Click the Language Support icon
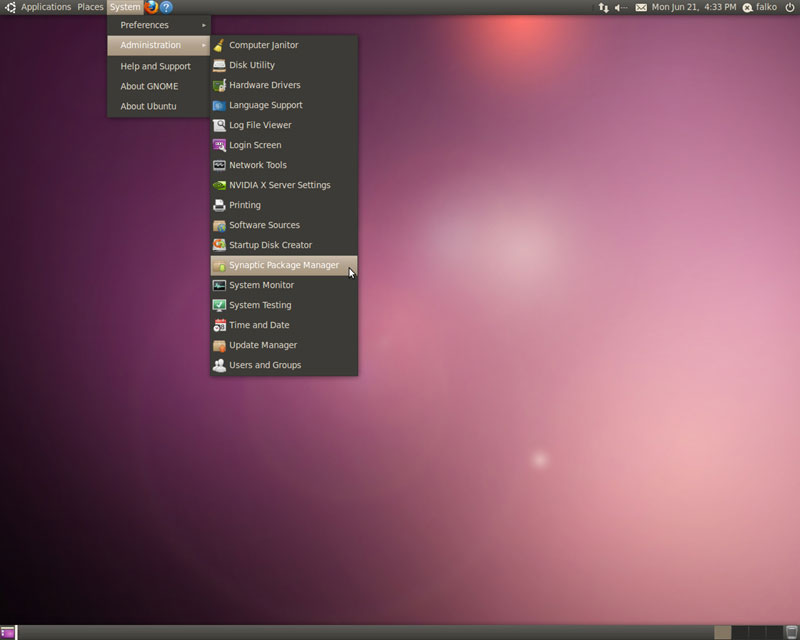Image resolution: width=800 pixels, height=640 pixels. [219, 105]
